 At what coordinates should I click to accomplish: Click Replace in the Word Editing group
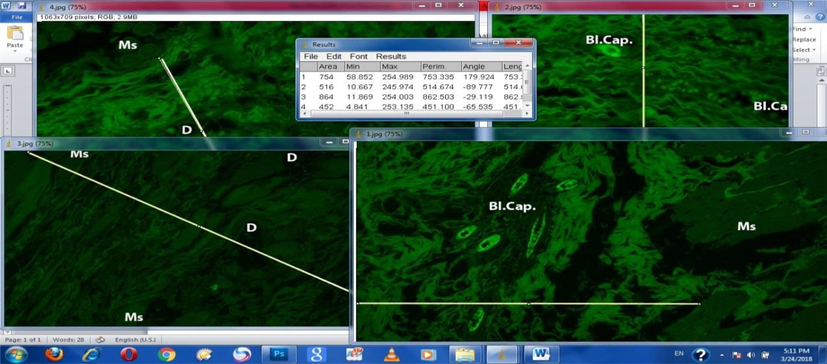[804, 40]
